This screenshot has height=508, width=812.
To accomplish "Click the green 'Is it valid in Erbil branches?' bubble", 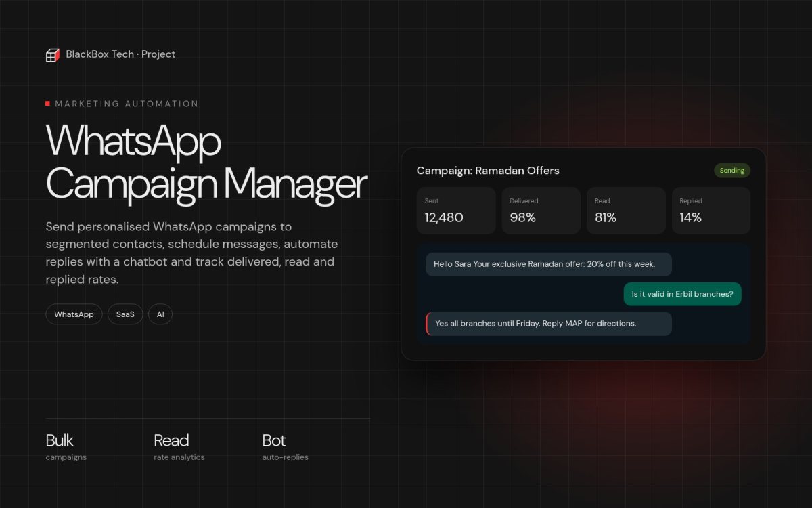I will pyautogui.click(x=682, y=294).
